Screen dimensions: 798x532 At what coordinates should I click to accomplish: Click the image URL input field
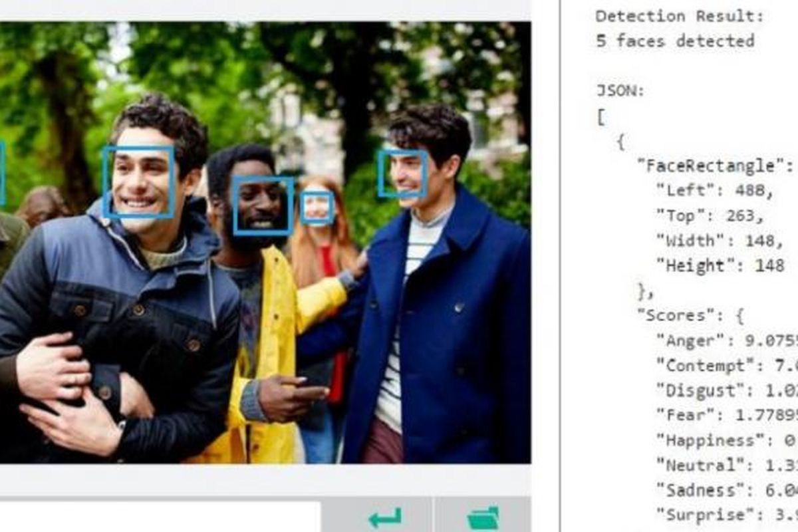(x=160, y=517)
